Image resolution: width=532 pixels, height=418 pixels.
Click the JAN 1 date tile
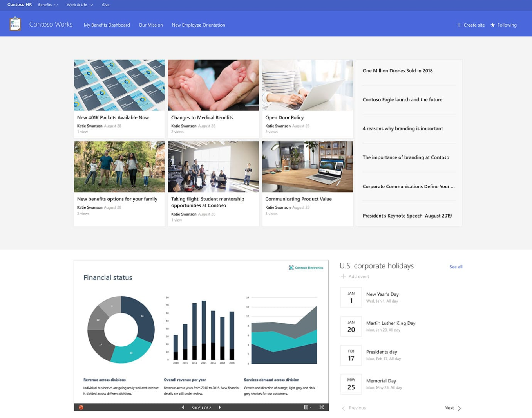pyautogui.click(x=351, y=297)
